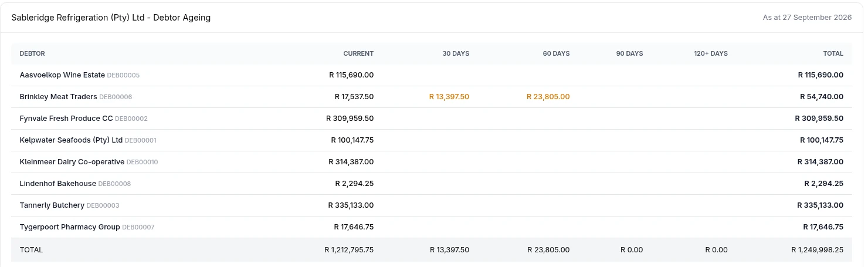868x267 pixels.
Task: Click Brinkley's total R 54,740.00
Action: click(822, 97)
